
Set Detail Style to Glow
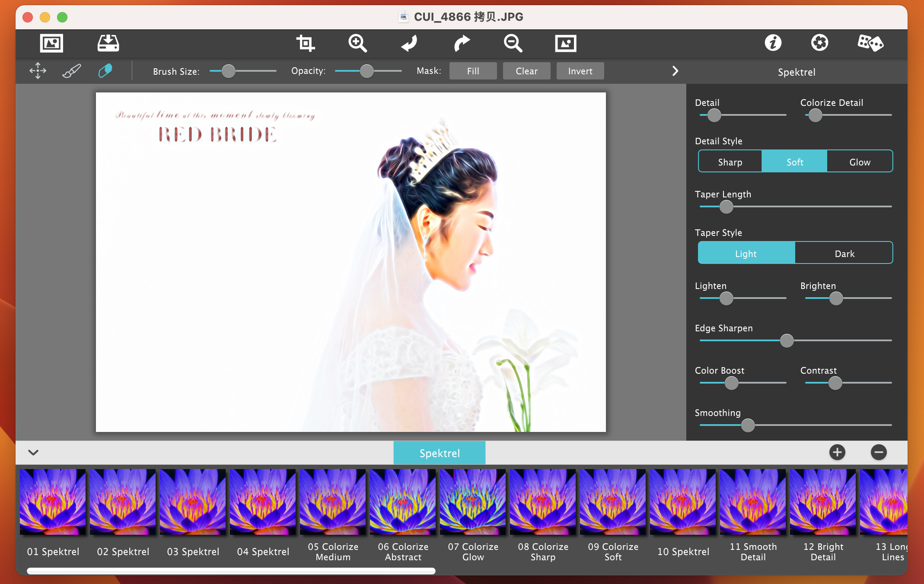tap(860, 162)
